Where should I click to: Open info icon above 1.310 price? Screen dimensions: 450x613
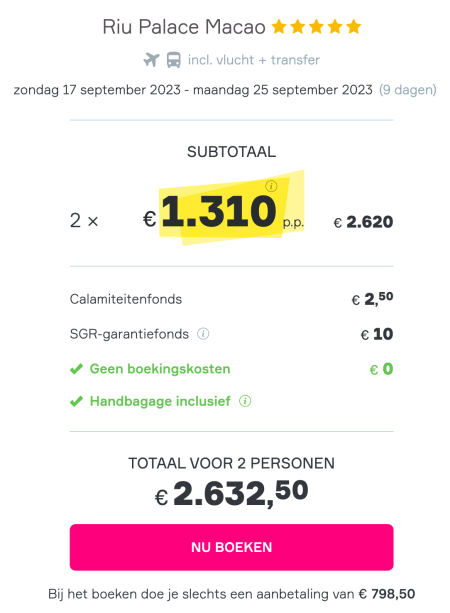[x=271, y=186]
